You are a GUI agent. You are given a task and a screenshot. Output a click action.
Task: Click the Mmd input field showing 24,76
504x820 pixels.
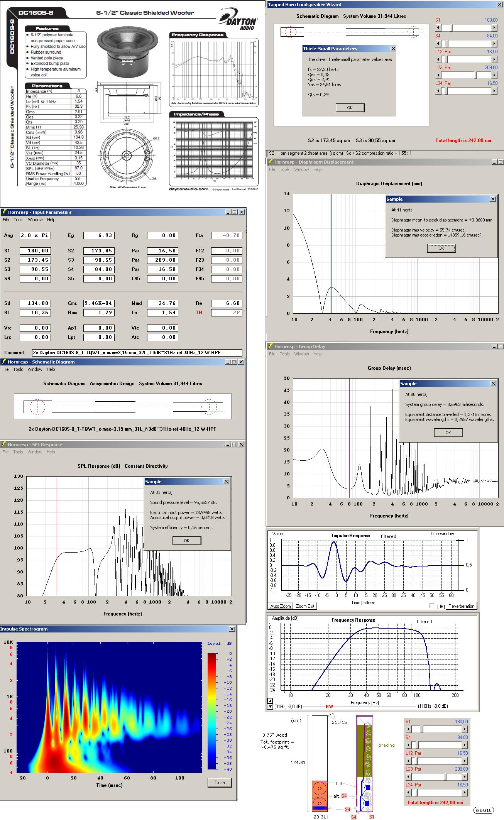click(x=162, y=303)
